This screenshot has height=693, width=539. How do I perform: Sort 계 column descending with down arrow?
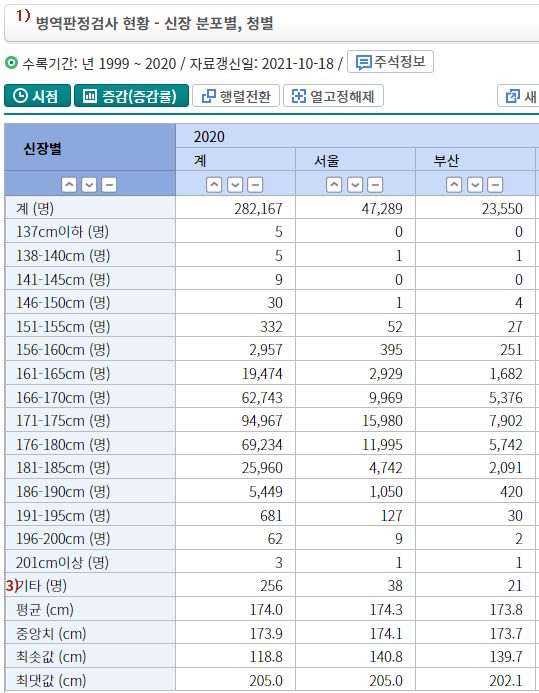(x=235, y=184)
